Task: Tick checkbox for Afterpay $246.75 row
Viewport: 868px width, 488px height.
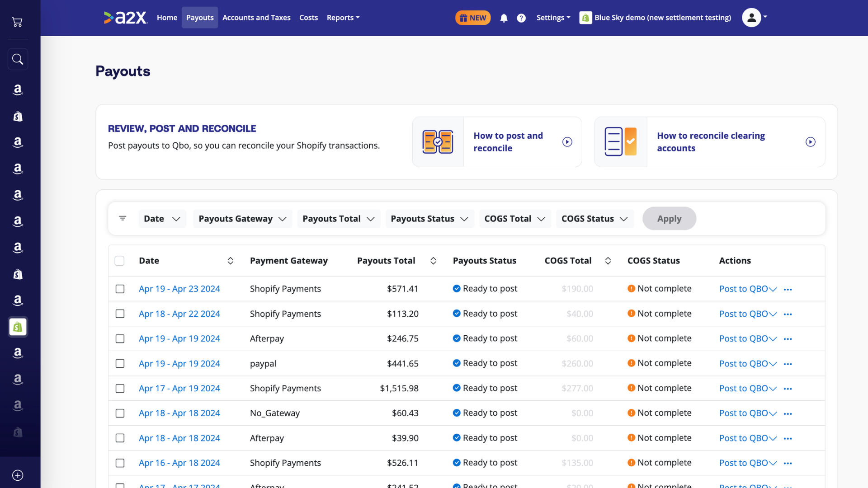Action: point(120,338)
